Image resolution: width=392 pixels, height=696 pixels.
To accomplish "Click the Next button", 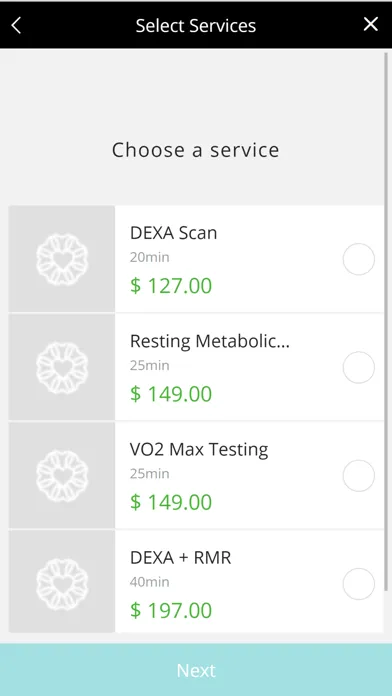I will pos(196,670).
